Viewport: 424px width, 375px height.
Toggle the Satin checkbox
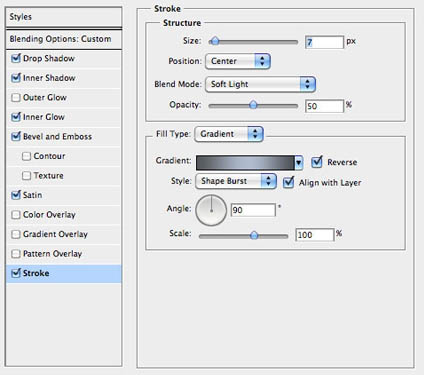(16, 195)
